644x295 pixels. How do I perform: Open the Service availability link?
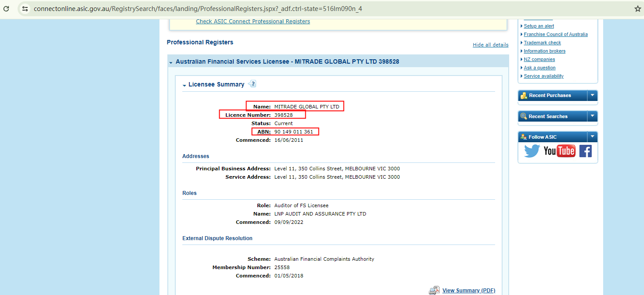[x=544, y=76]
